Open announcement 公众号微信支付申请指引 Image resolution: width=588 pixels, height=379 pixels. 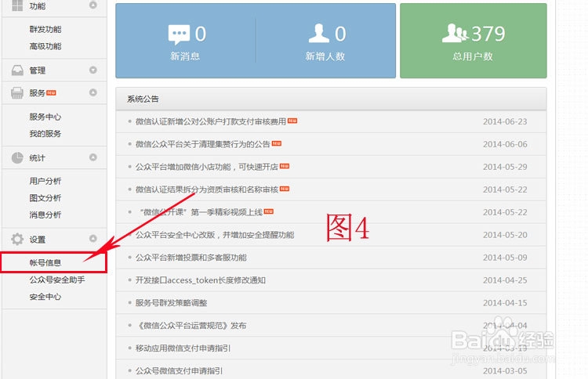pyautogui.click(x=179, y=370)
